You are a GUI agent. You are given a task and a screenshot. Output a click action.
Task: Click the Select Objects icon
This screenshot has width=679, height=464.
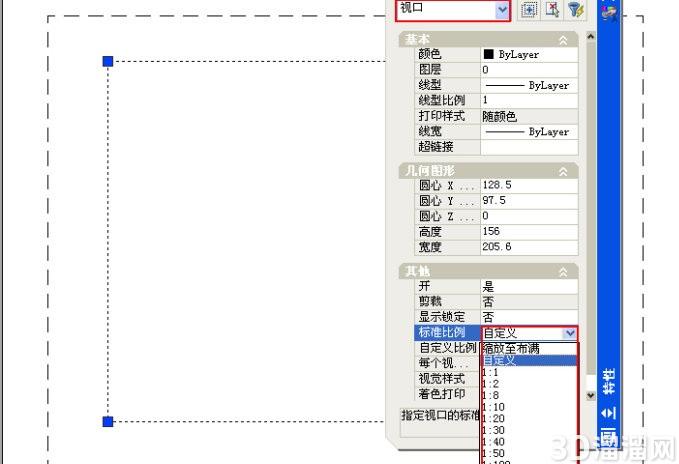tap(552, 10)
